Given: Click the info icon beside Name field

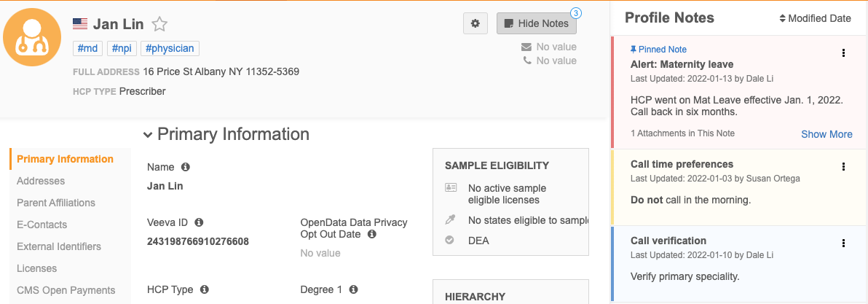Looking at the screenshot, I should [186, 167].
